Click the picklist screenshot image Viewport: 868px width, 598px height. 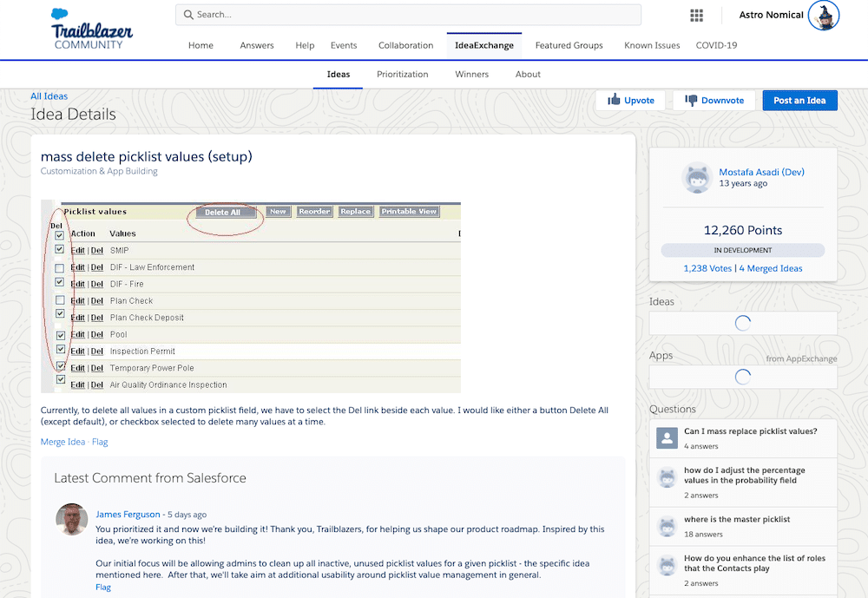click(x=251, y=297)
